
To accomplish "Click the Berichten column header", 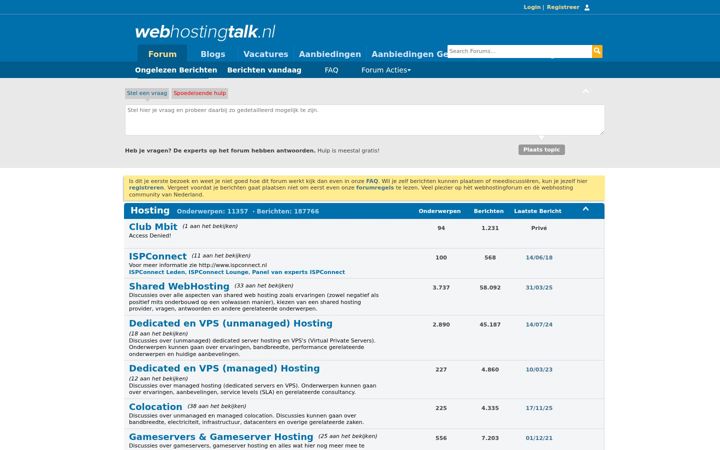I will point(489,211).
